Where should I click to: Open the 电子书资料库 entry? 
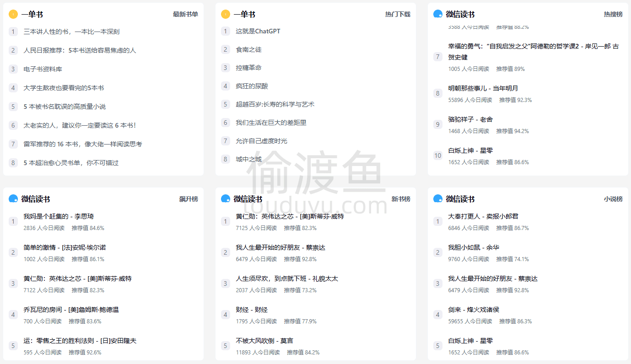(x=43, y=69)
